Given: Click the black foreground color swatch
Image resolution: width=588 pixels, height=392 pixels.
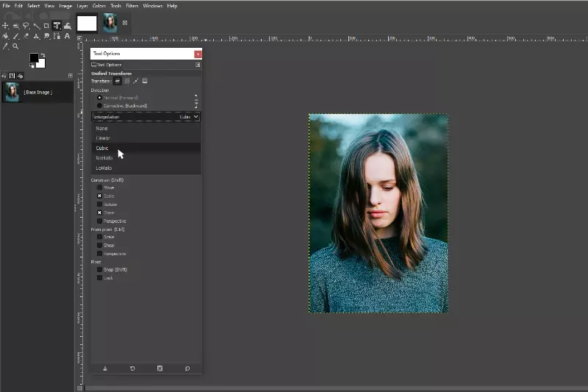Looking at the screenshot, I should point(34,57).
